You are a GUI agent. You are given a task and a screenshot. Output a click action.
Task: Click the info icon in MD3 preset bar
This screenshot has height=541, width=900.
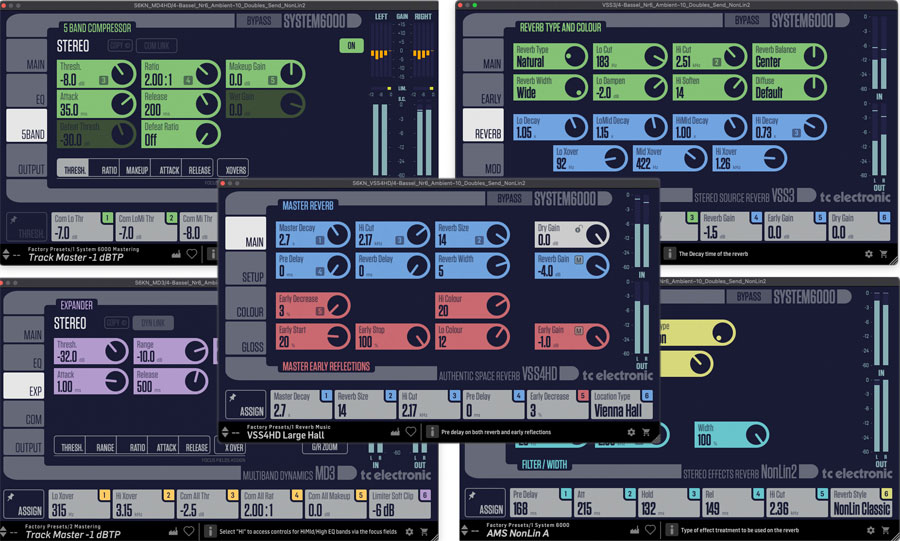click(210, 531)
